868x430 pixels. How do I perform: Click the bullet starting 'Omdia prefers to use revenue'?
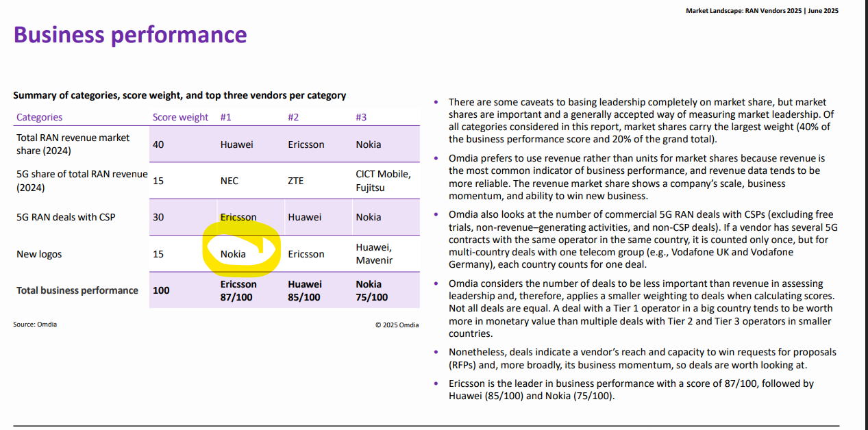click(637, 177)
